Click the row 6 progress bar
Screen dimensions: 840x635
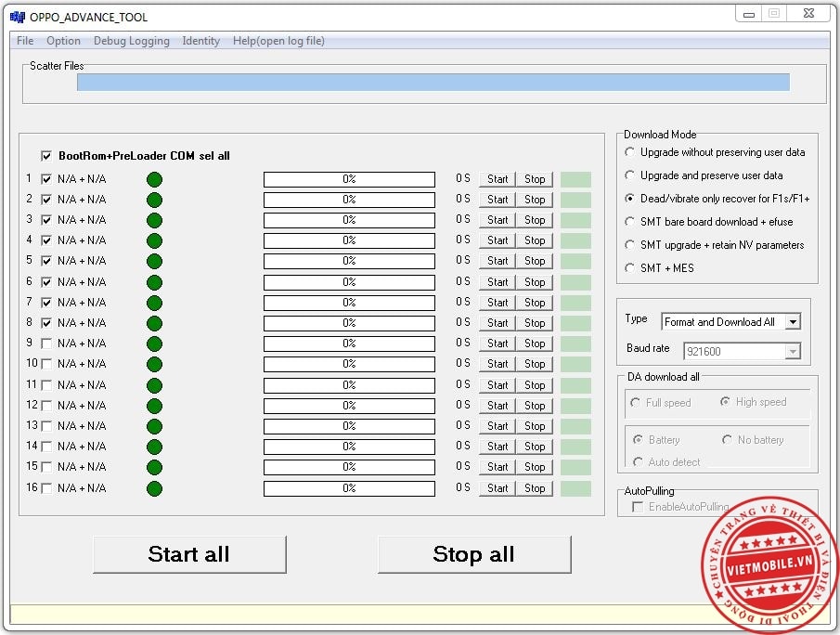pyautogui.click(x=349, y=282)
